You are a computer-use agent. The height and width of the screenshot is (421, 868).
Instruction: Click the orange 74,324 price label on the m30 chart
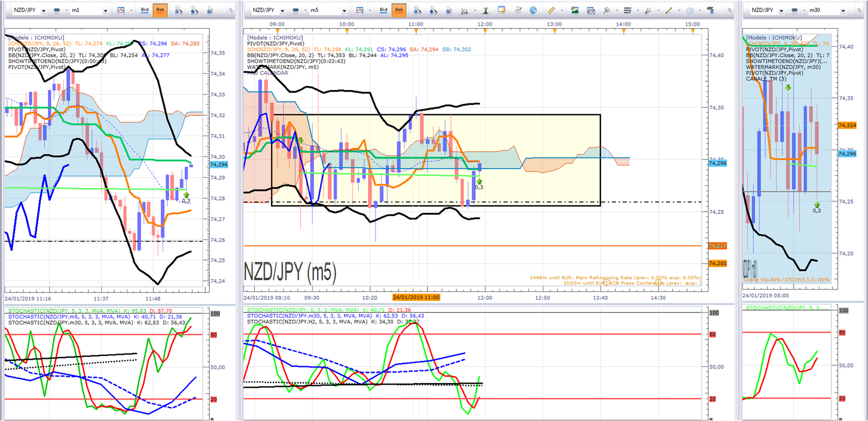coord(848,125)
